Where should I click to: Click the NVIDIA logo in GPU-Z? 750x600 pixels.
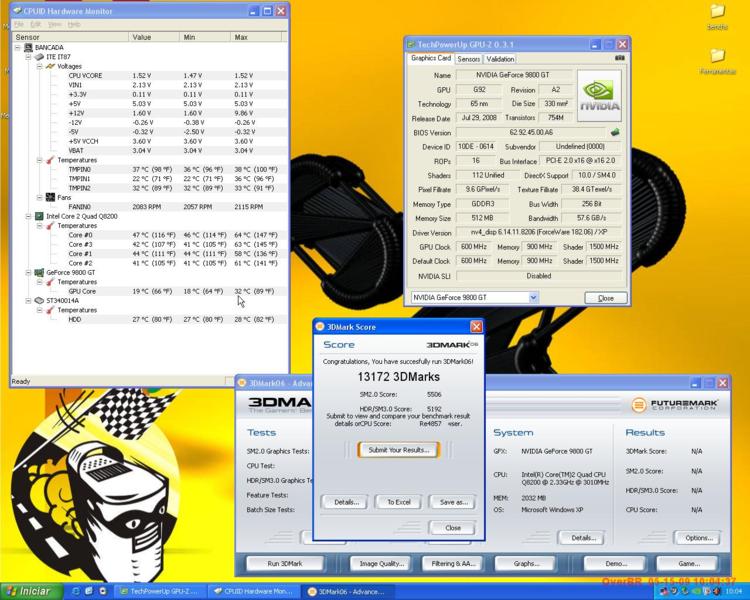point(599,96)
